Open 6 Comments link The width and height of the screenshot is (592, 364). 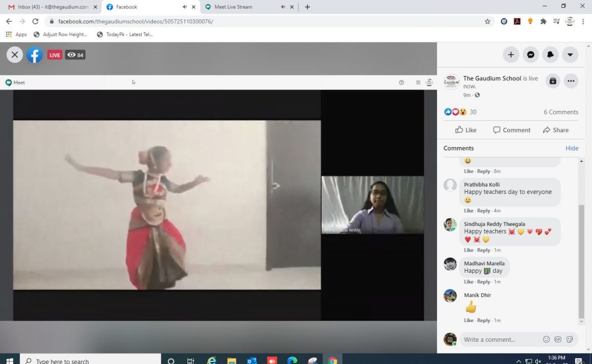560,112
